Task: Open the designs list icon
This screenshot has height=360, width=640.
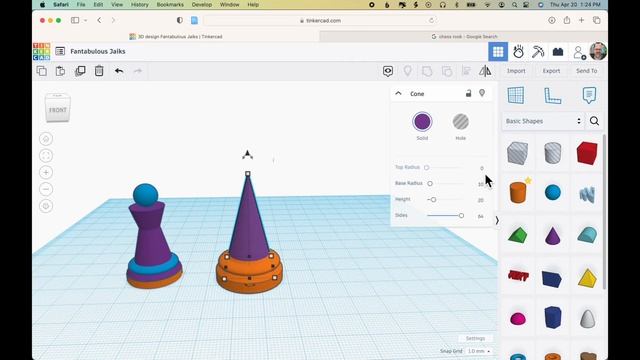Action: click(60, 51)
